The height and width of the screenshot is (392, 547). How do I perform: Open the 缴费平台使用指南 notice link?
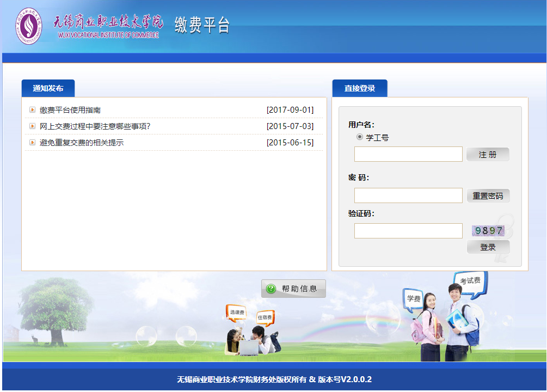click(70, 110)
